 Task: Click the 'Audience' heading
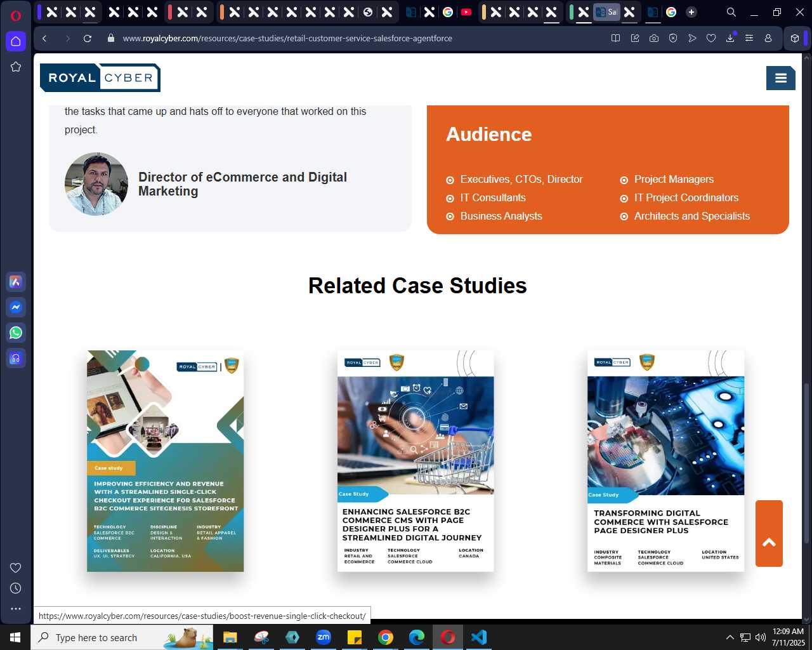(489, 134)
